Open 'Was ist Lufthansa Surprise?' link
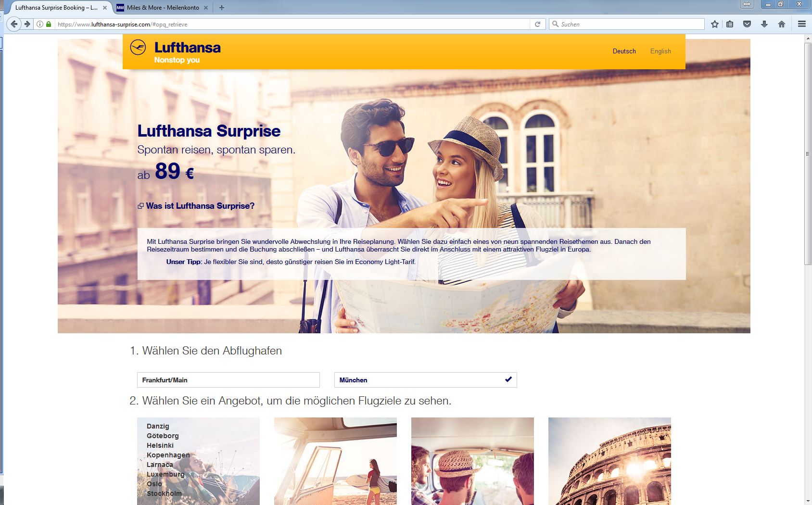 200,206
